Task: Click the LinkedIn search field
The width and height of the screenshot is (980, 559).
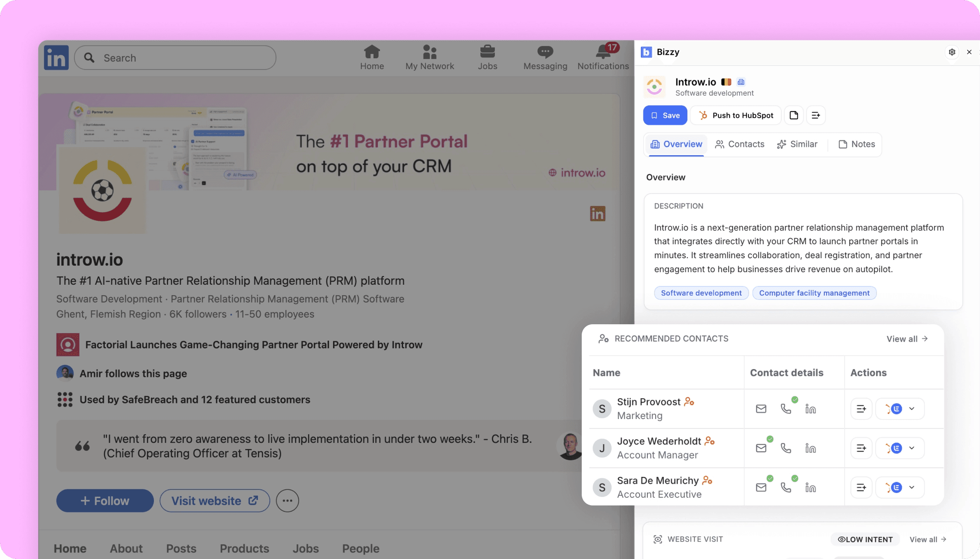Action: [x=175, y=58]
